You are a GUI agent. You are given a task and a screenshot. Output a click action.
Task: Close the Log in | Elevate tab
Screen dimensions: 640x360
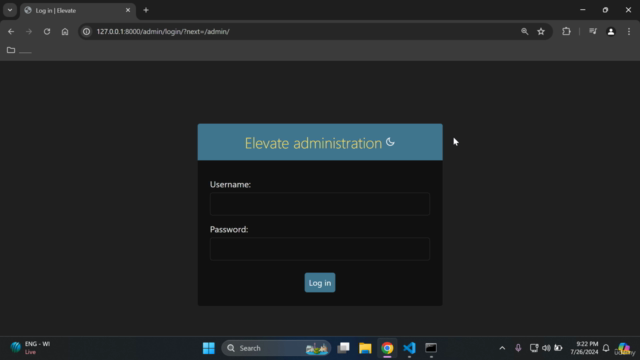(128, 10)
